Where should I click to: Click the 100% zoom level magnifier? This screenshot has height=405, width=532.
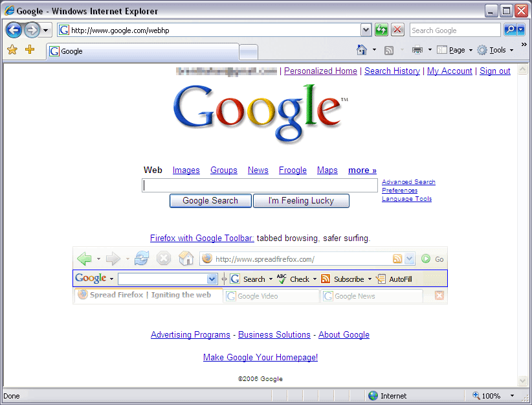pyautogui.click(x=476, y=395)
